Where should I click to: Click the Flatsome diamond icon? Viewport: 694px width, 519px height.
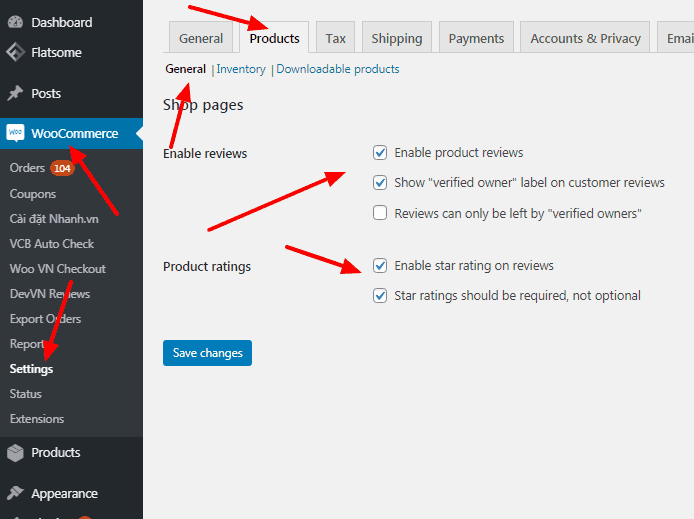point(15,53)
